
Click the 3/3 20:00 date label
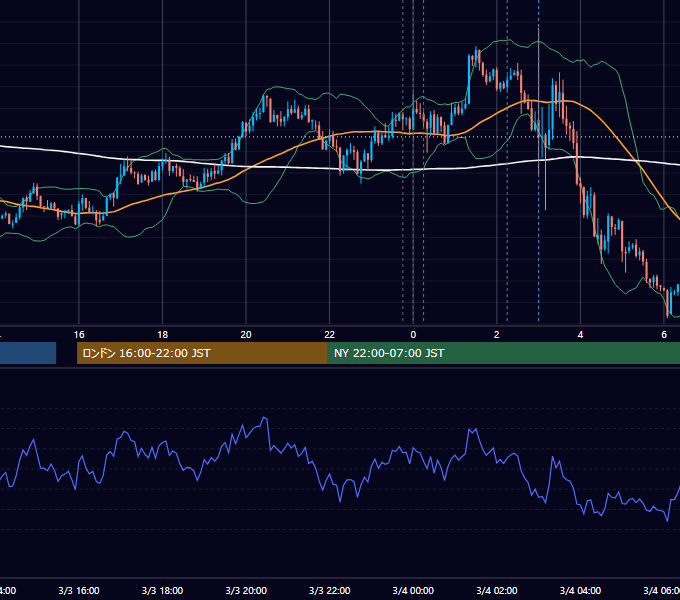pyautogui.click(x=246, y=590)
